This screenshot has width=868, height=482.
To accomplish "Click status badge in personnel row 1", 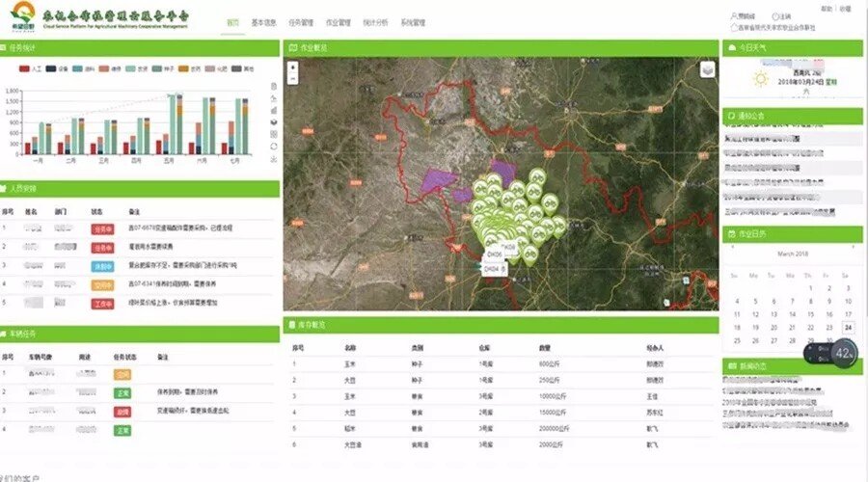I will (x=102, y=229).
